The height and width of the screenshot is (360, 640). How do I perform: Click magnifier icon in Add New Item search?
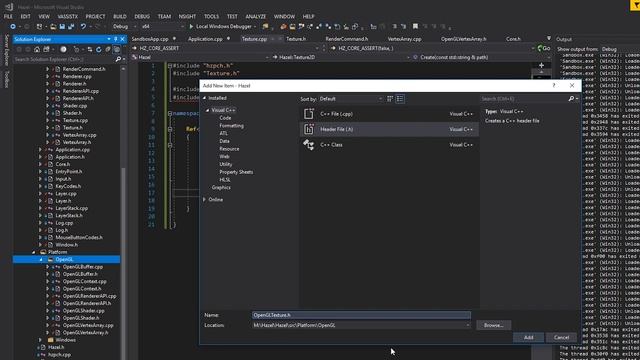pos(571,99)
